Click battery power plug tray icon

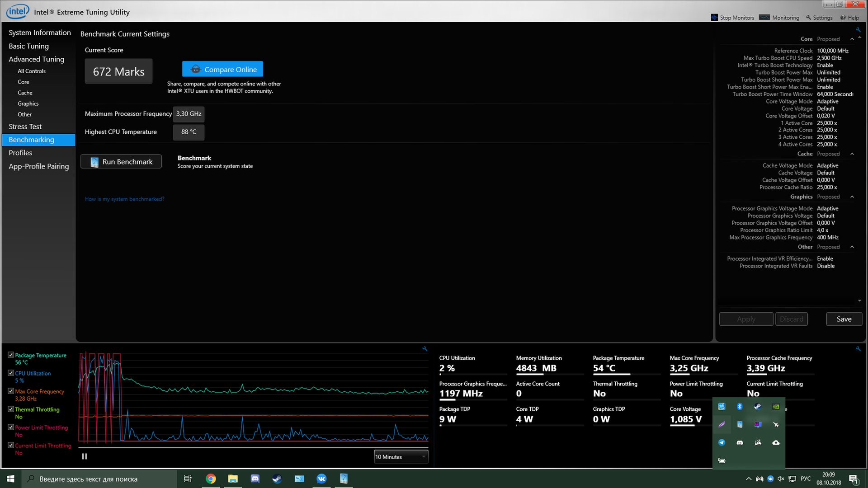(722, 461)
